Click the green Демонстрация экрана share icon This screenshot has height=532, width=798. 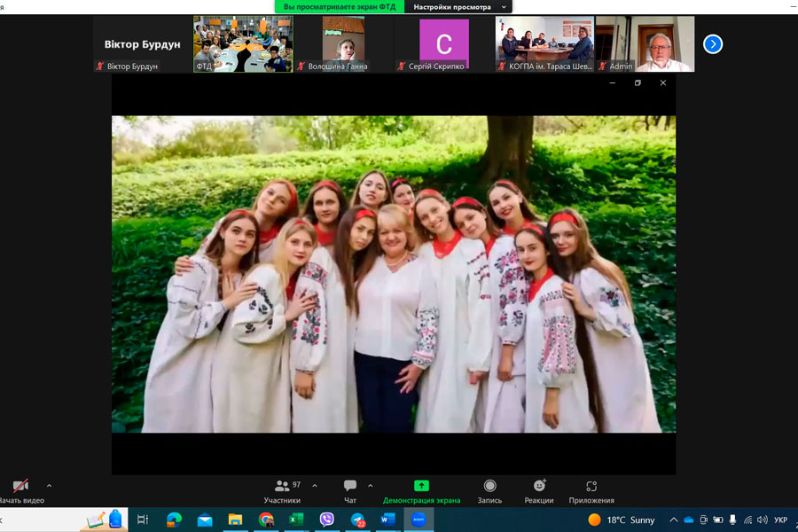(x=421, y=486)
